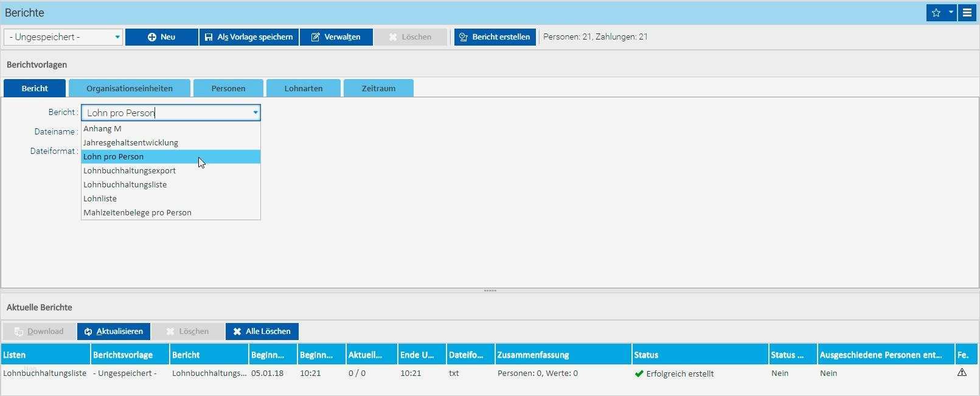The height and width of the screenshot is (396, 980).
Task: Click the Fe. column header
Action: pyautogui.click(x=967, y=355)
